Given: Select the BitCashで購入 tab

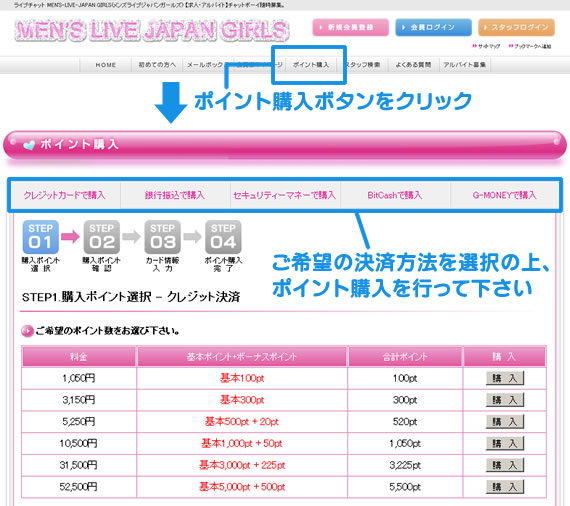Looking at the screenshot, I should pyautogui.click(x=395, y=195).
